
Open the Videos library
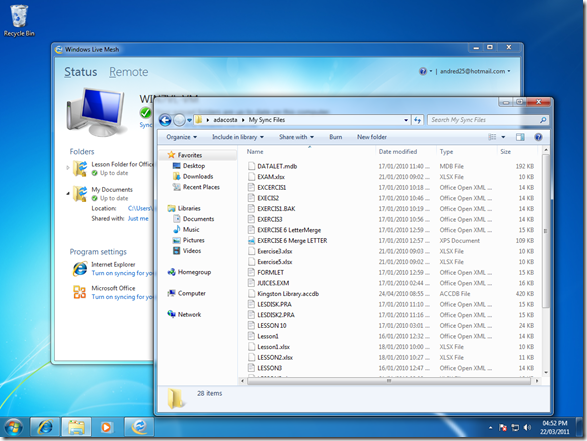pyautogui.click(x=187, y=251)
